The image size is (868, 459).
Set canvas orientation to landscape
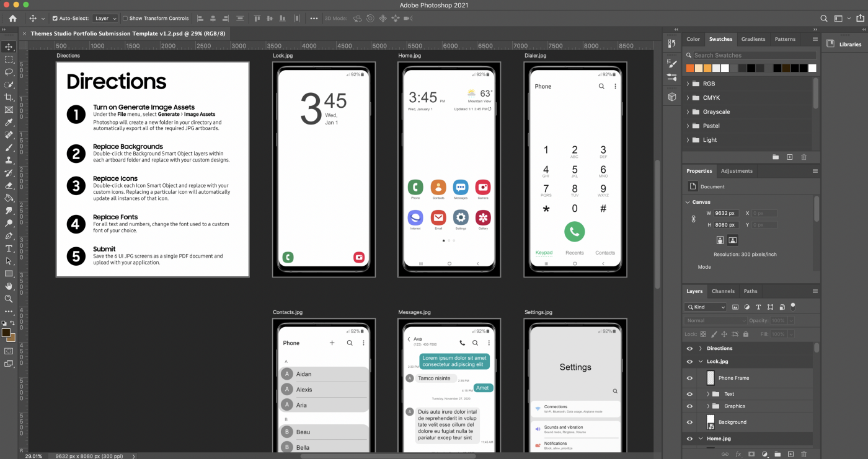(x=733, y=240)
